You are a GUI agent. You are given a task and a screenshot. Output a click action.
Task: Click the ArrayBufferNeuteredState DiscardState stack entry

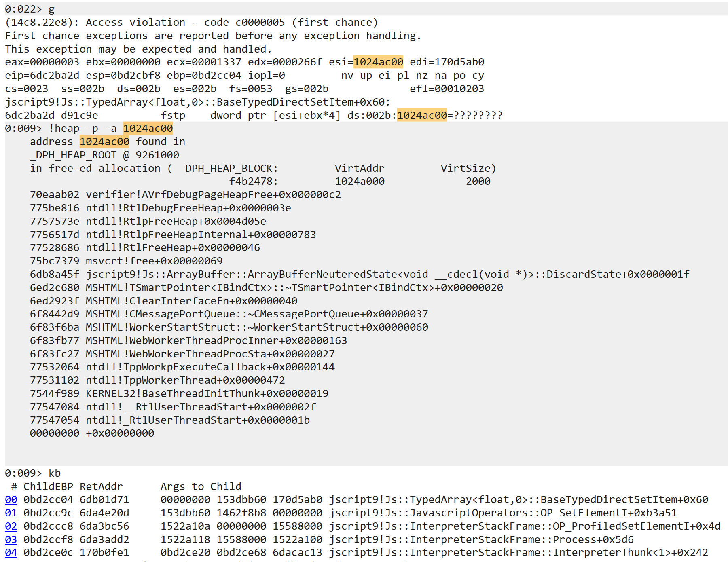tap(387, 275)
